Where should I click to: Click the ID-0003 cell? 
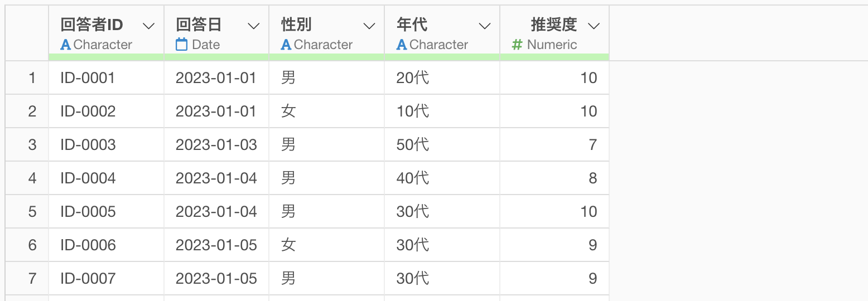(88, 145)
